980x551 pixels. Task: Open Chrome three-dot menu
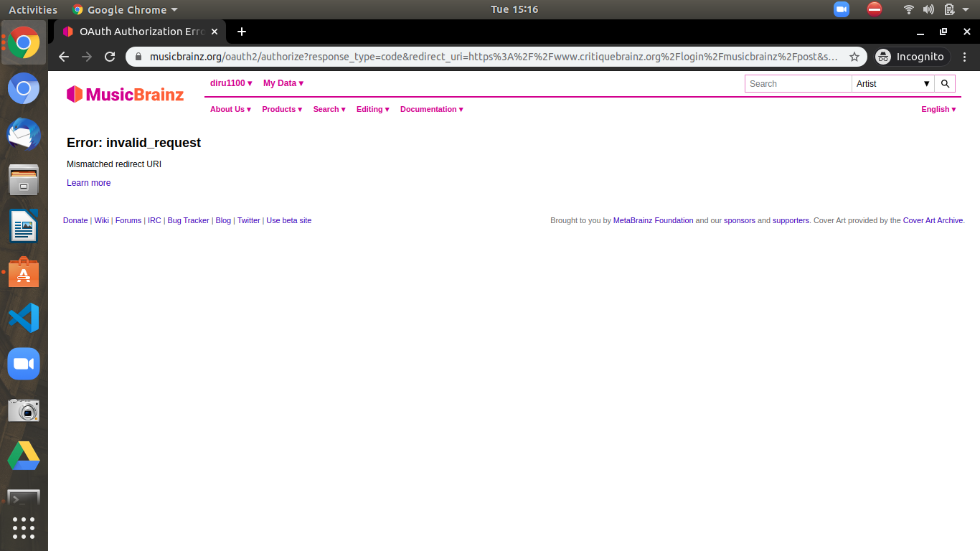point(965,57)
